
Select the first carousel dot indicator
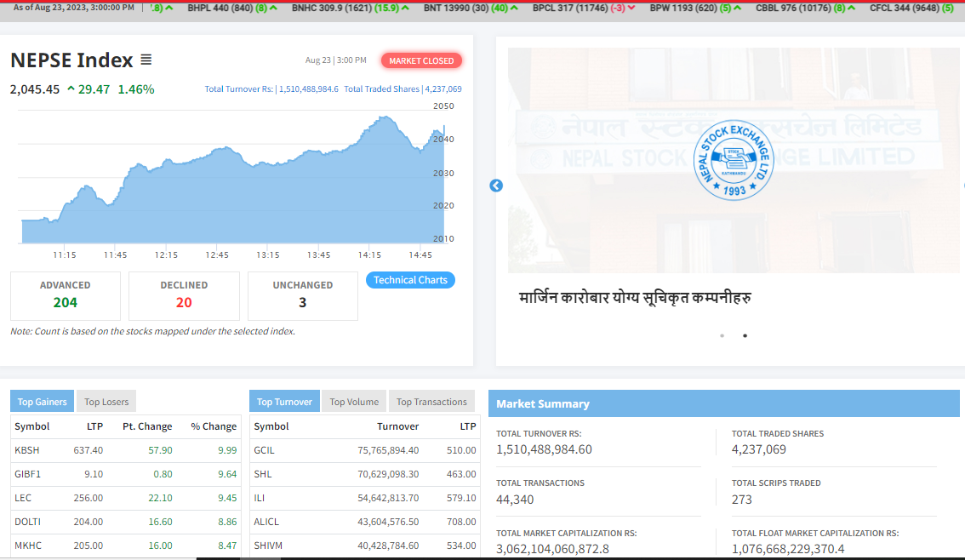tap(722, 335)
